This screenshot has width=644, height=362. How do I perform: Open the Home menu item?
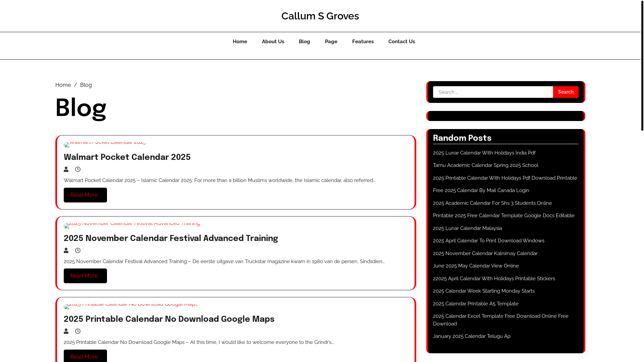point(240,42)
